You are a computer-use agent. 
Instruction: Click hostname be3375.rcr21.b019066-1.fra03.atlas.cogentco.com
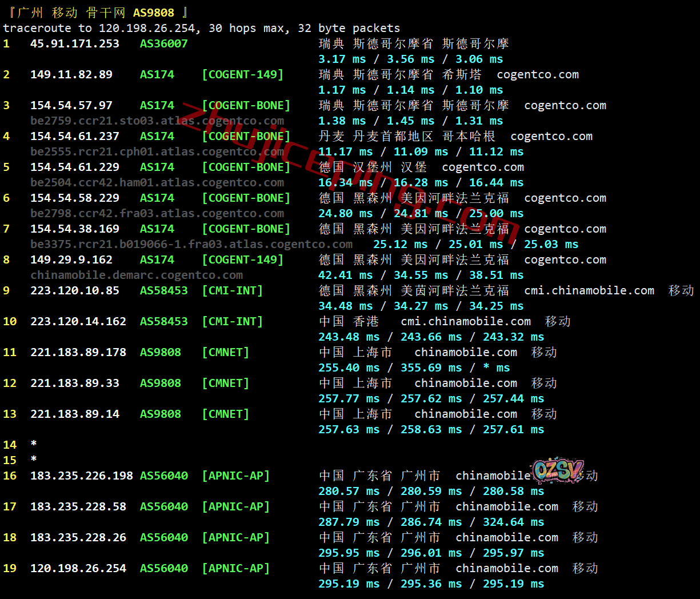pyautogui.click(x=191, y=244)
